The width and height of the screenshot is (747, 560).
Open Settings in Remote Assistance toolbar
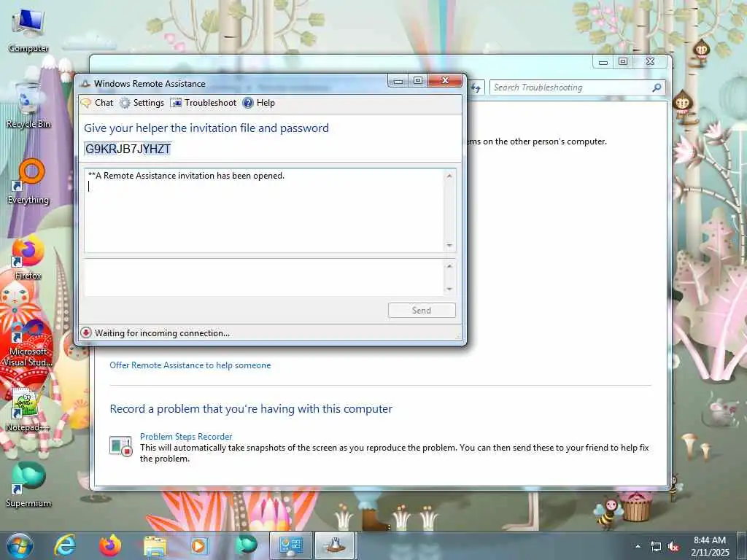click(x=142, y=103)
